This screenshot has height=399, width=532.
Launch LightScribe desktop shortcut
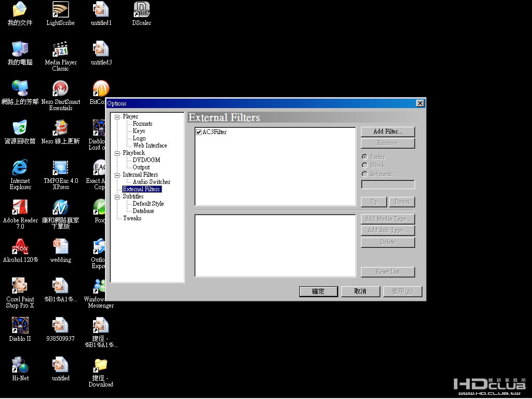60,9
